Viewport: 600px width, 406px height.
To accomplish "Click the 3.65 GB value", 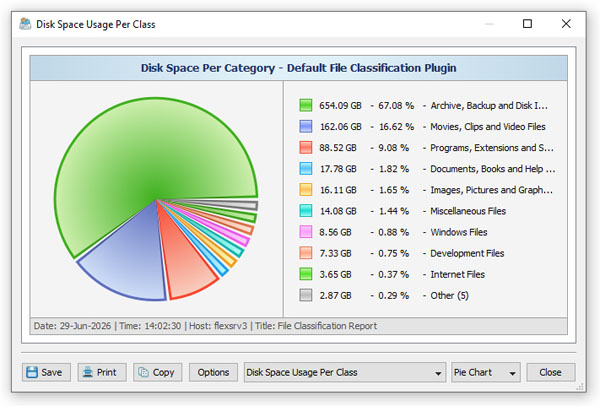I will coord(335,274).
